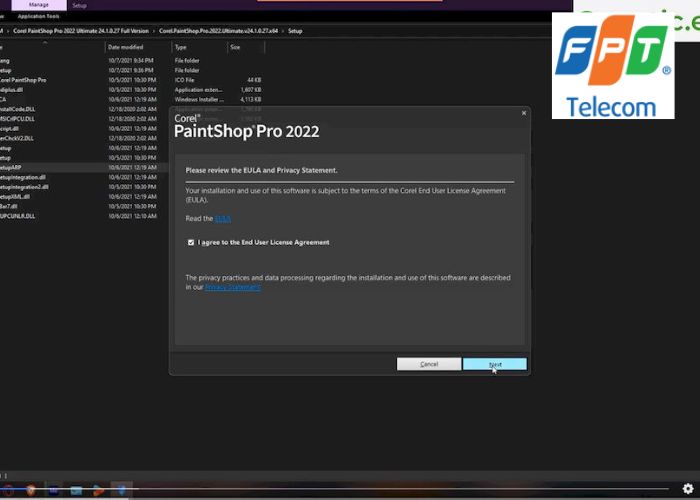Click Next in the PaintShop Pro installer
Image resolution: width=700 pixels, height=500 pixels.
[x=495, y=364]
